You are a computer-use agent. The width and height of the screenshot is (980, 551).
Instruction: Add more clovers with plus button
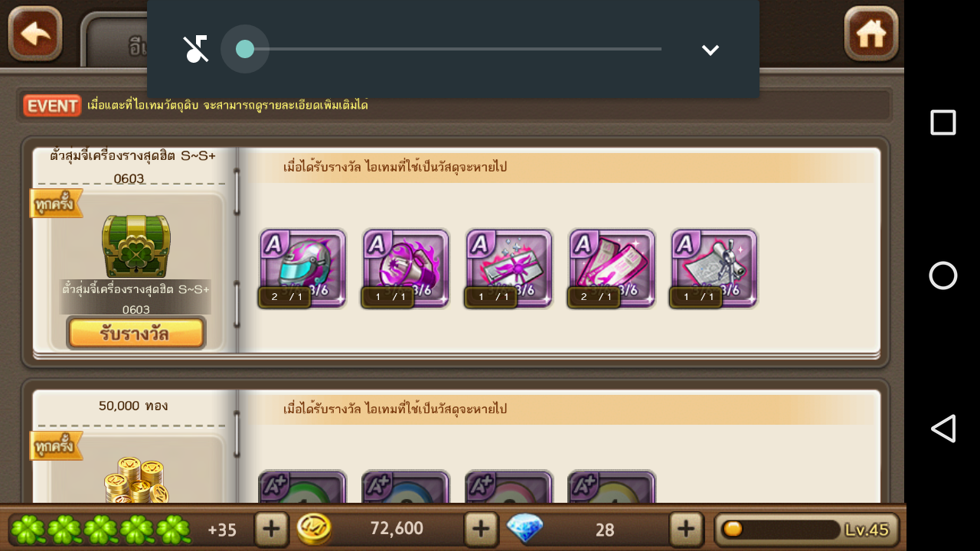tap(271, 529)
